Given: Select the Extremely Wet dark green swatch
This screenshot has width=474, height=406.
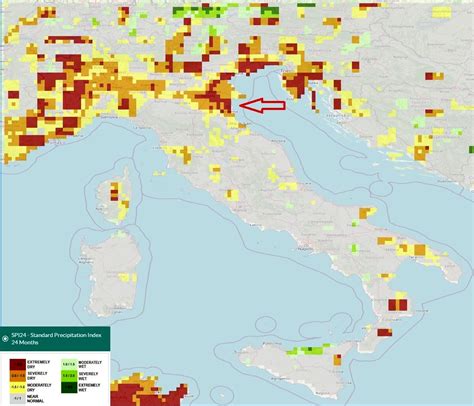Looking at the screenshot, I should (x=69, y=388).
